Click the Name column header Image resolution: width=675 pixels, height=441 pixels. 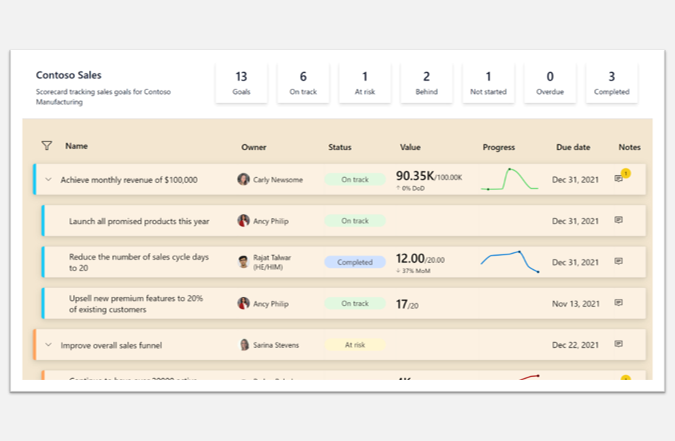pyautogui.click(x=77, y=146)
